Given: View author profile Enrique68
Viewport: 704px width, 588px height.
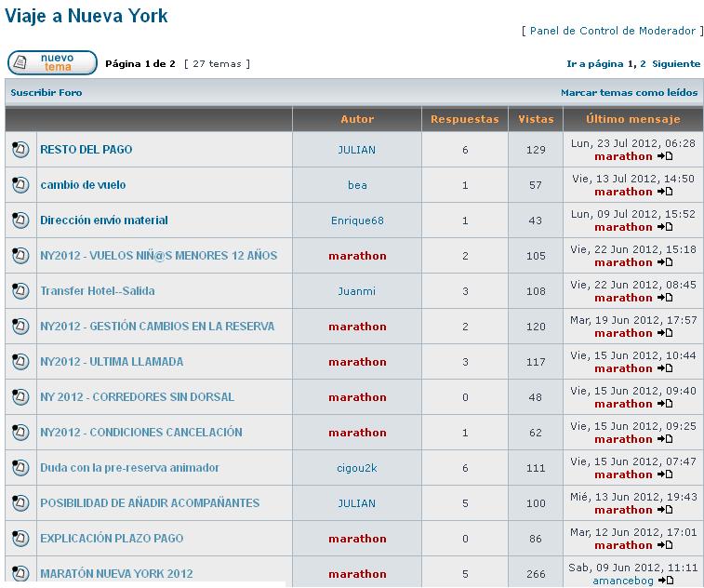Looking at the screenshot, I should [x=357, y=220].
